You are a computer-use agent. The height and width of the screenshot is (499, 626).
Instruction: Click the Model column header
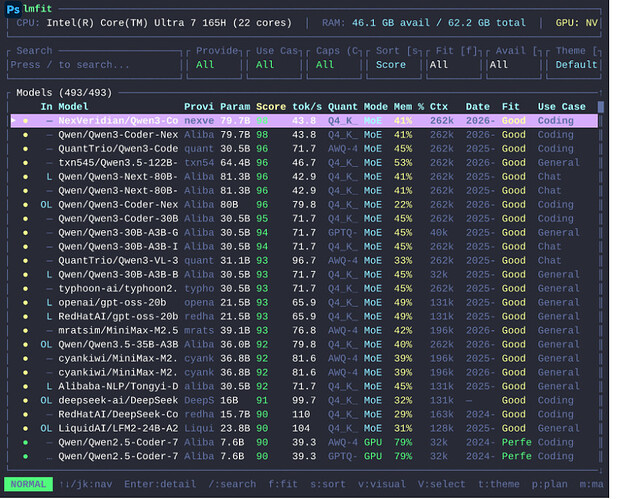tap(73, 107)
